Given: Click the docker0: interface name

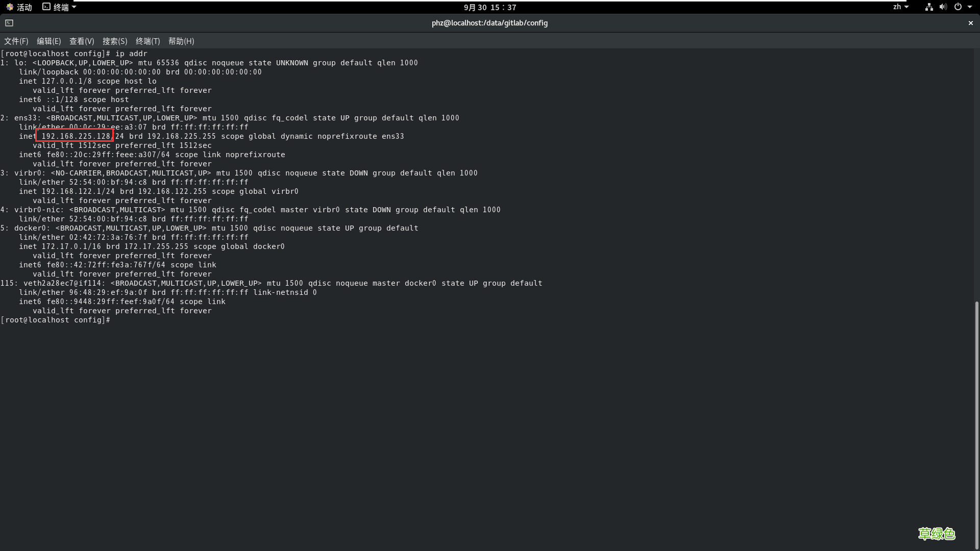Looking at the screenshot, I should coord(32,228).
